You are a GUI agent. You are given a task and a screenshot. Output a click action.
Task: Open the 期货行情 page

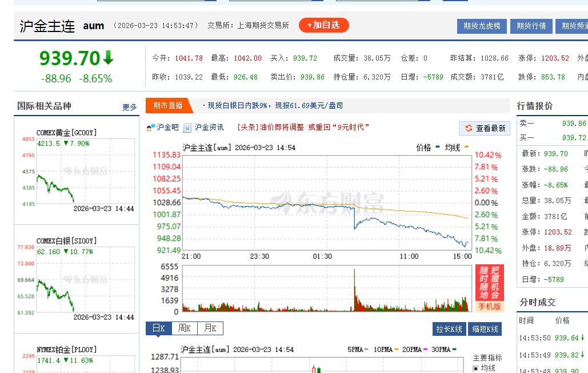pos(531,26)
